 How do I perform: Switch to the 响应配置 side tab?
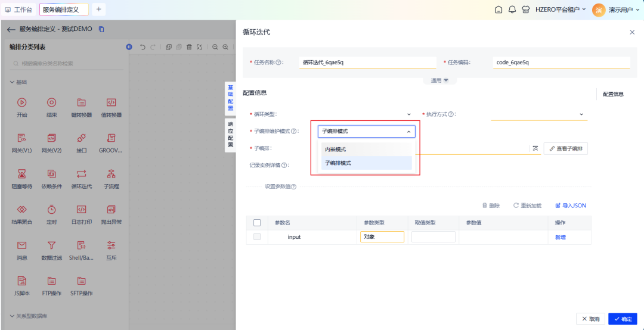(230, 134)
